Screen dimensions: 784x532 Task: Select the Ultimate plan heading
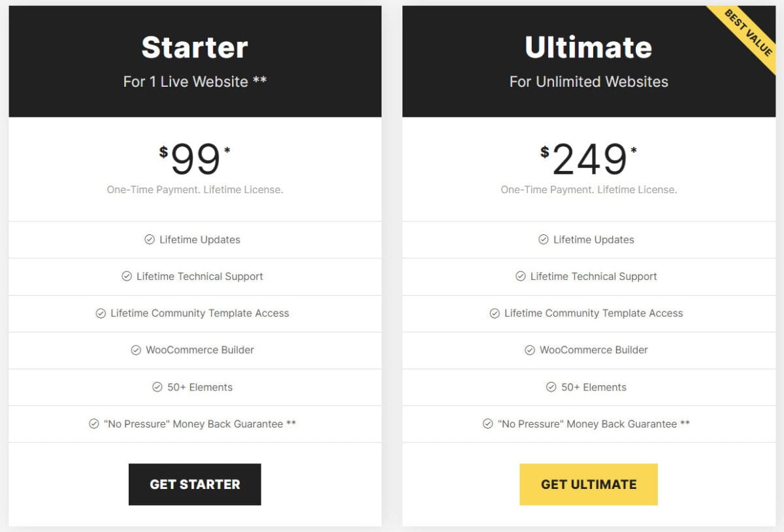coord(588,47)
